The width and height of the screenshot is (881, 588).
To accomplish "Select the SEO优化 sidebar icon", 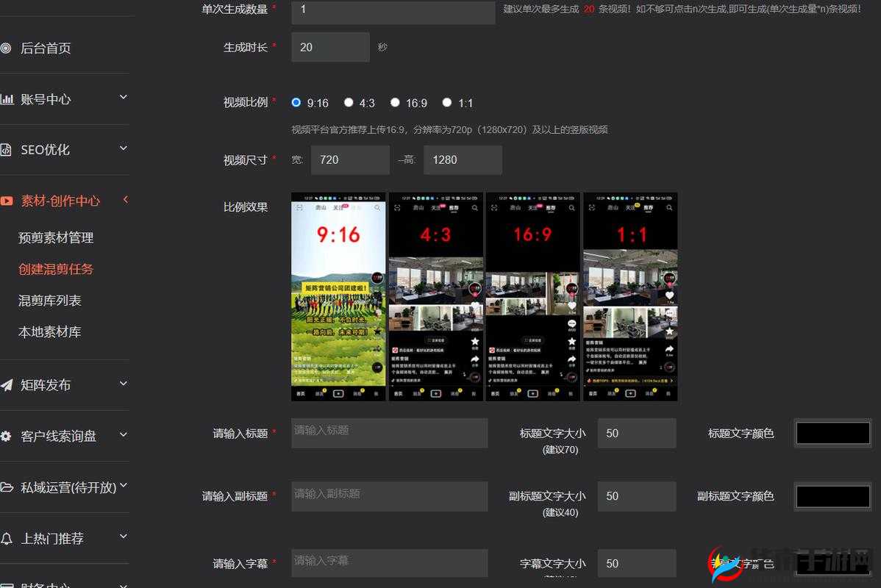I will point(8,149).
